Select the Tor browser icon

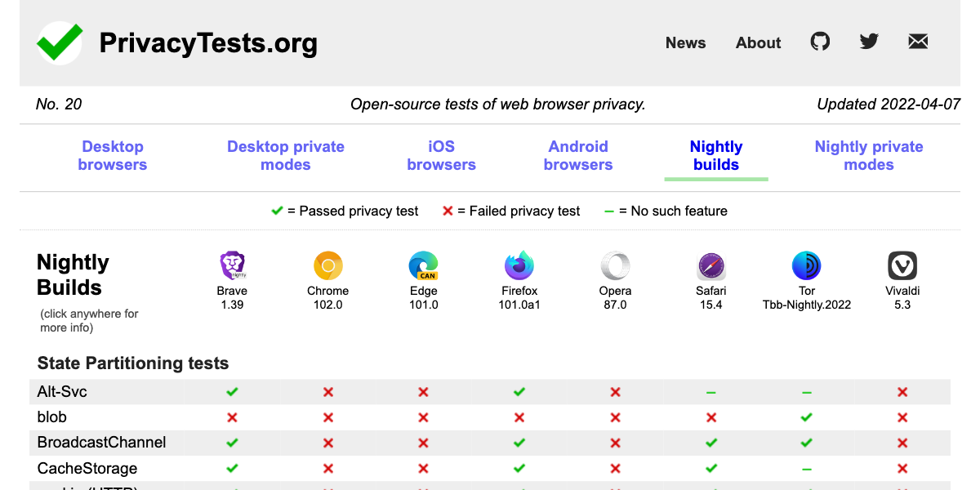[x=807, y=265]
